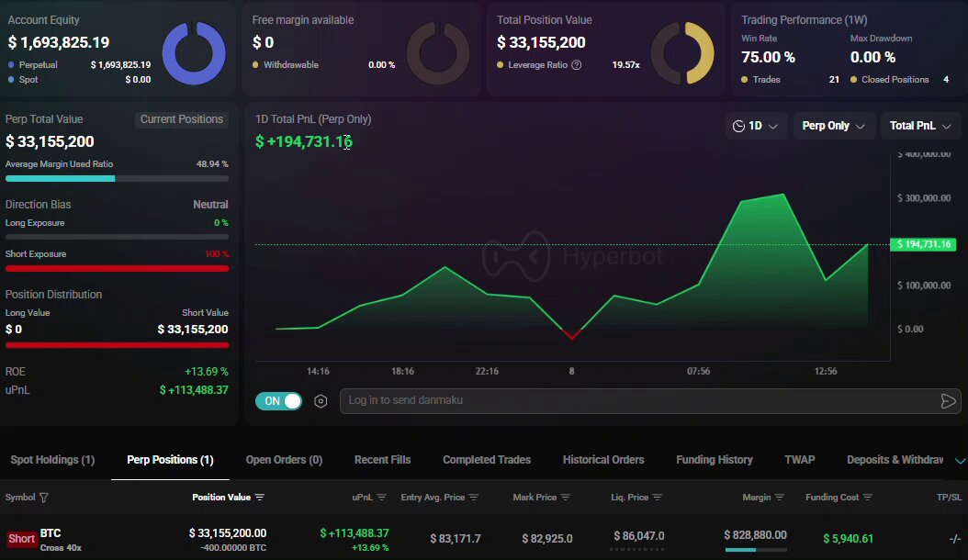Click the Short badge on the BTC row
Viewport: 968px width, 560px height.
(21, 539)
